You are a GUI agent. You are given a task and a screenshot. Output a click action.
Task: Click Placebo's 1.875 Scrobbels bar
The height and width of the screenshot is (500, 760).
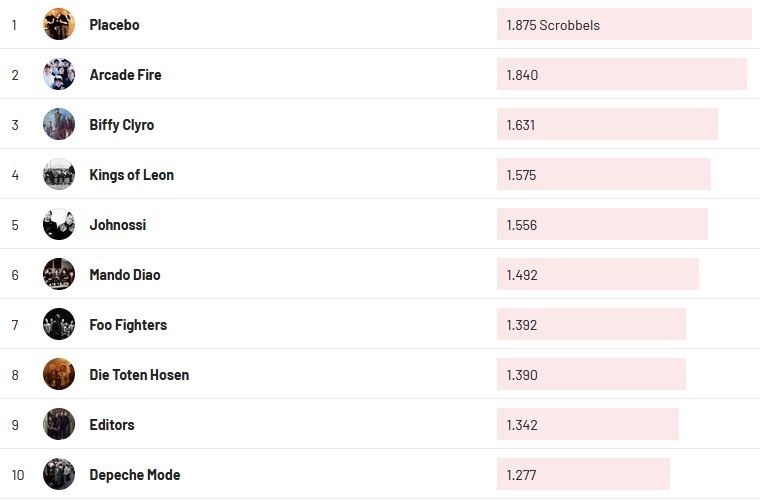(x=623, y=25)
